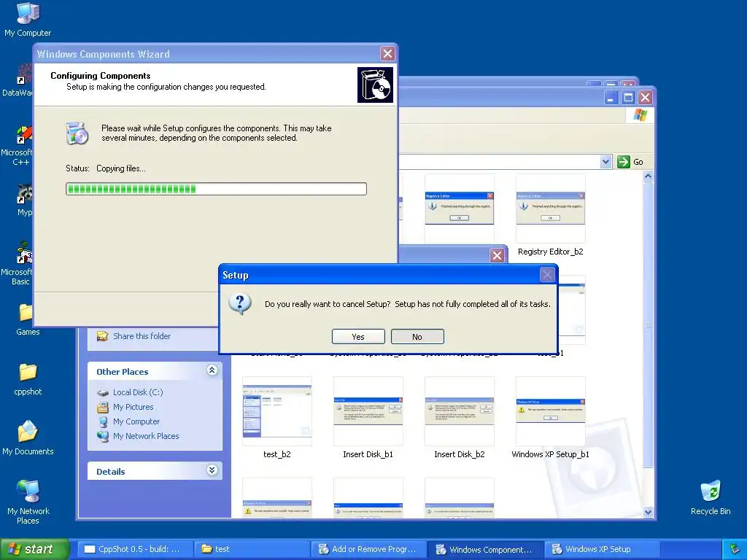Click My Pictures folder icon in sidebar
Image resolution: width=747 pixels, height=560 pixels.
[x=102, y=407]
